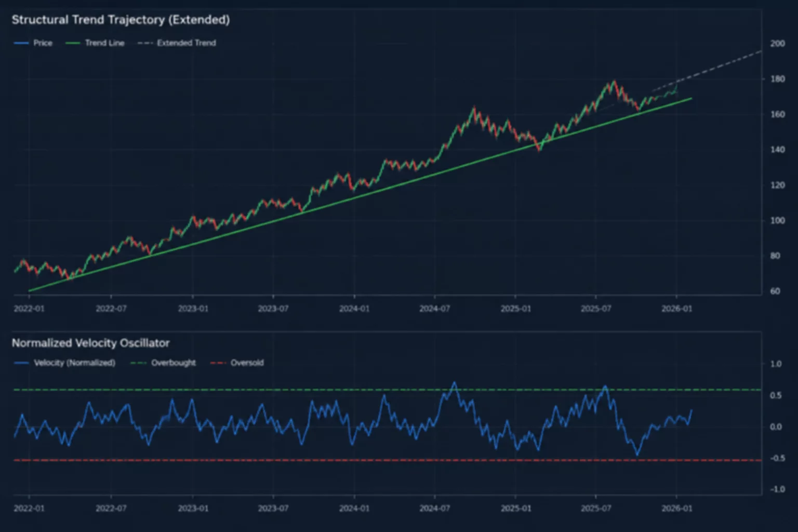Click 2022-01 on the oscillator chart date axis
The width and height of the screenshot is (798, 532).
pos(29,508)
